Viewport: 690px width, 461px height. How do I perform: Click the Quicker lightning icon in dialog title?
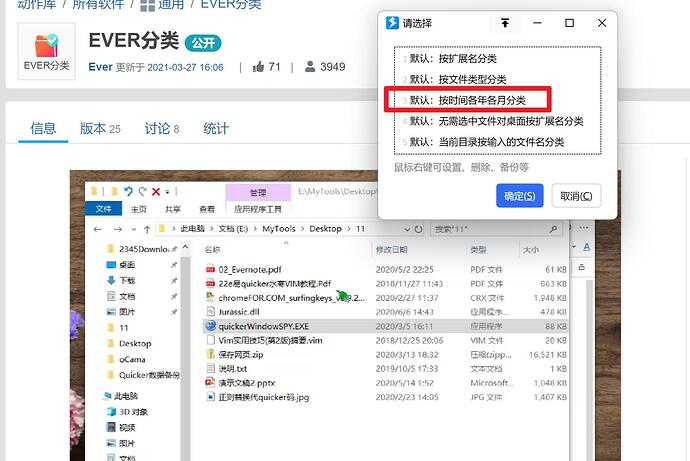click(392, 23)
